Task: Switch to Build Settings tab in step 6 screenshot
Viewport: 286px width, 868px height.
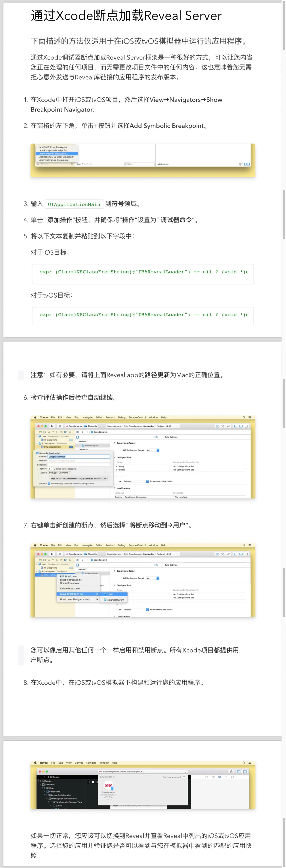Action: pyautogui.click(x=171, y=437)
